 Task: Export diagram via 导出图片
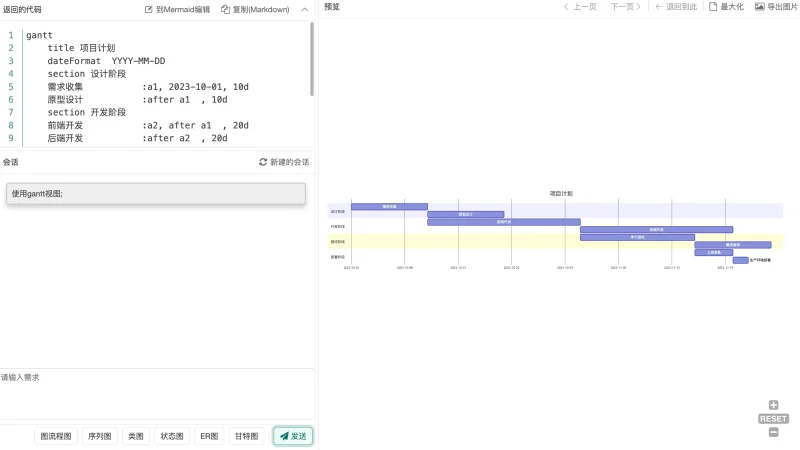776,7
